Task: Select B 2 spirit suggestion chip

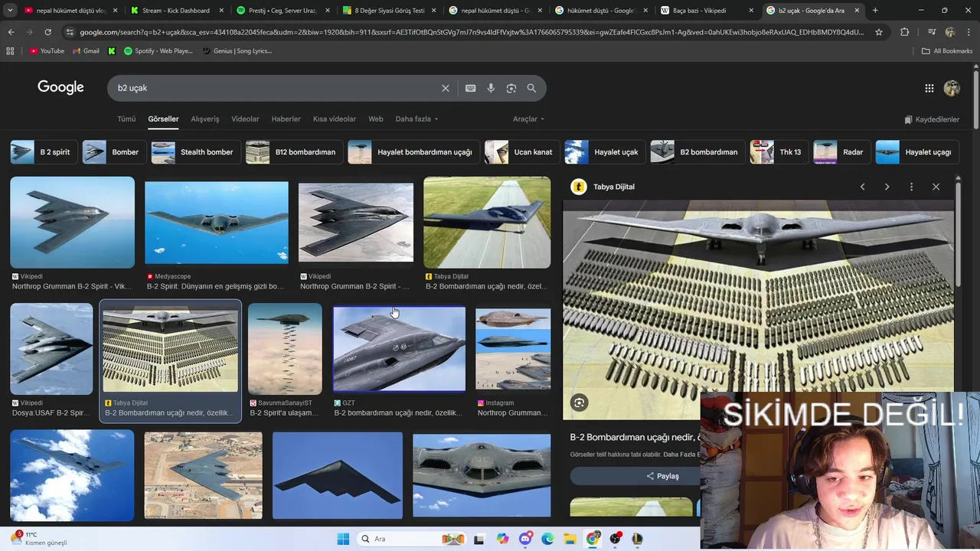Action: 43,152
